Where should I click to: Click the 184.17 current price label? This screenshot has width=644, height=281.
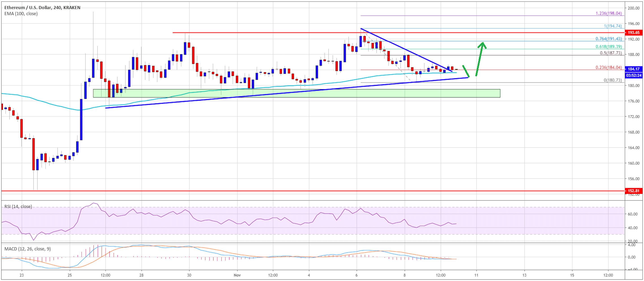click(634, 69)
